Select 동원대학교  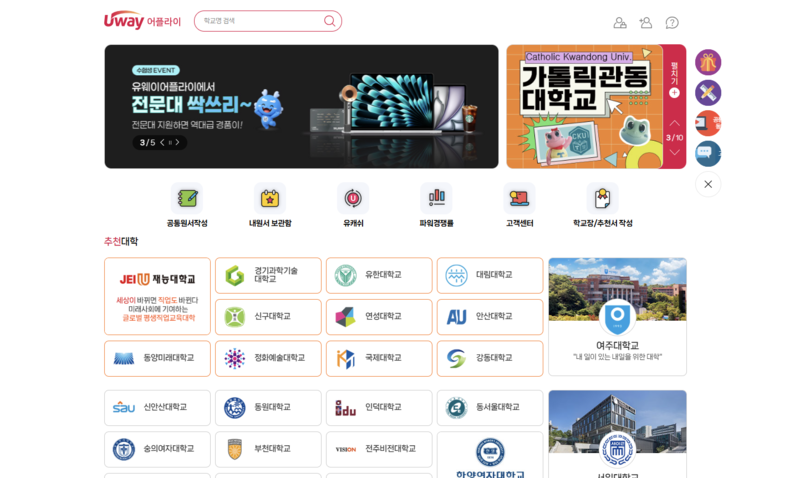tap(268, 408)
